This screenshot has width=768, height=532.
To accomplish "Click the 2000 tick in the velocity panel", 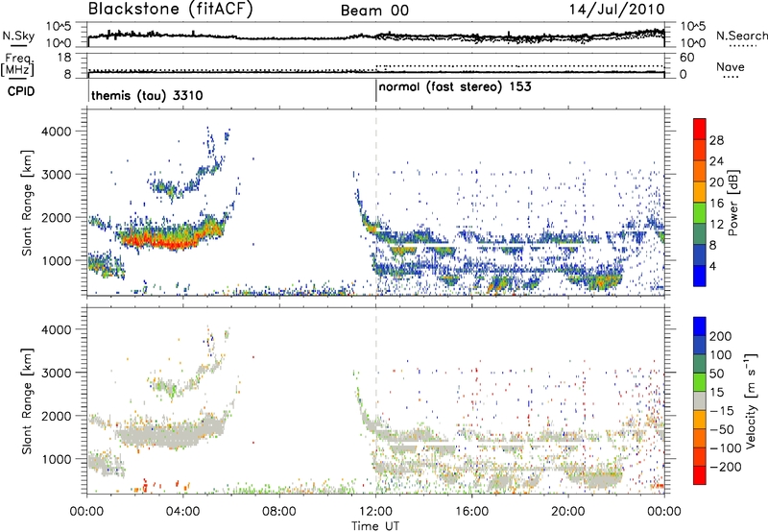I will 56,416.
